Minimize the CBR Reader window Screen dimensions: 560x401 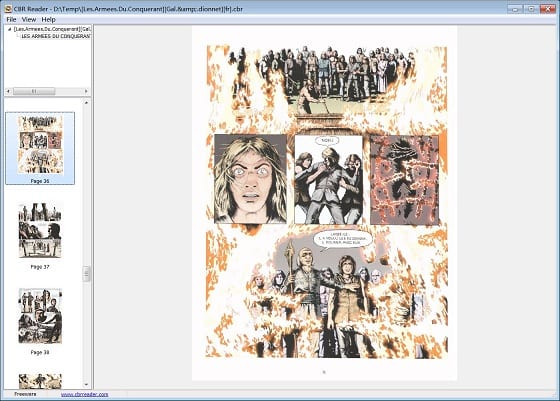(x=515, y=9)
